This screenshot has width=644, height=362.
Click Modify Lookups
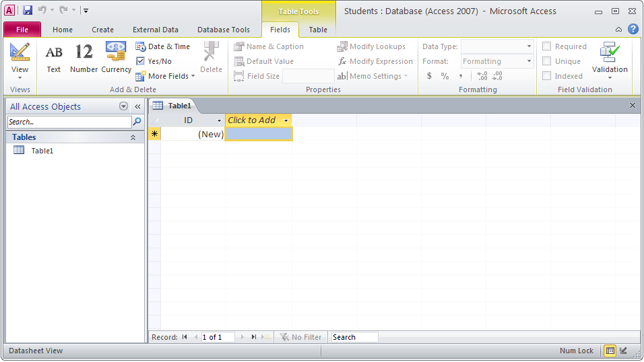[x=371, y=46]
